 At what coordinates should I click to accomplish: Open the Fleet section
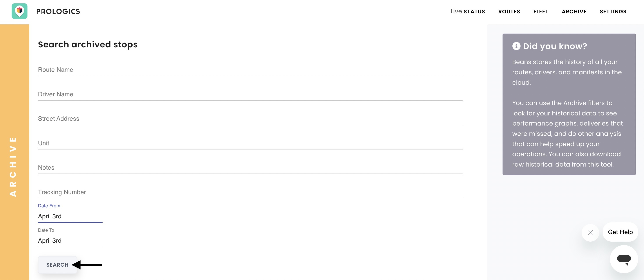(x=541, y=11)
